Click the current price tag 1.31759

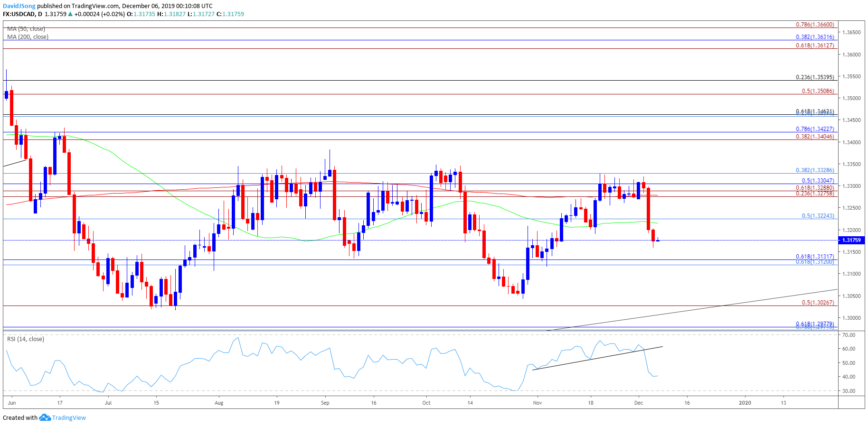pyautogui.click(x=851, y=241)
